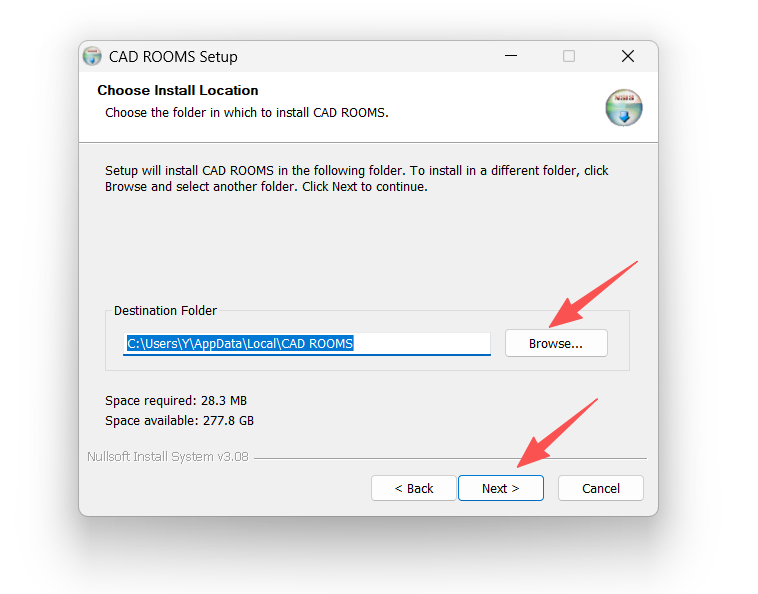Close the CAD ROOMS Setup window

(x=627, y=57)
